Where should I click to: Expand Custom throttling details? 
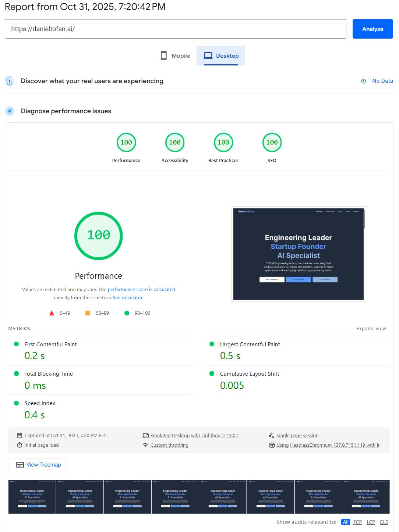click(169, 445)
